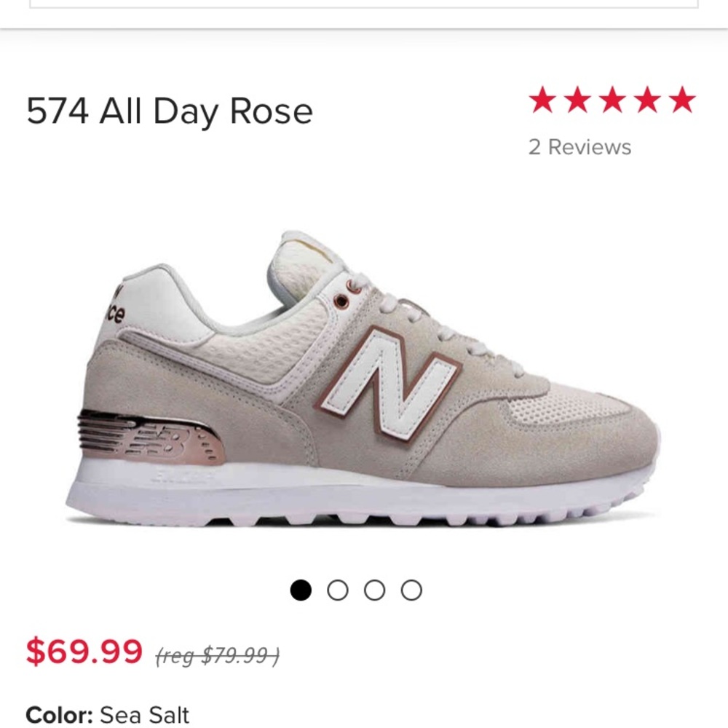Image resolution: width=728 pixels, height=728 pixels.
Task: Open the 2 Reviews link
Action: click(x=579, y=149)
